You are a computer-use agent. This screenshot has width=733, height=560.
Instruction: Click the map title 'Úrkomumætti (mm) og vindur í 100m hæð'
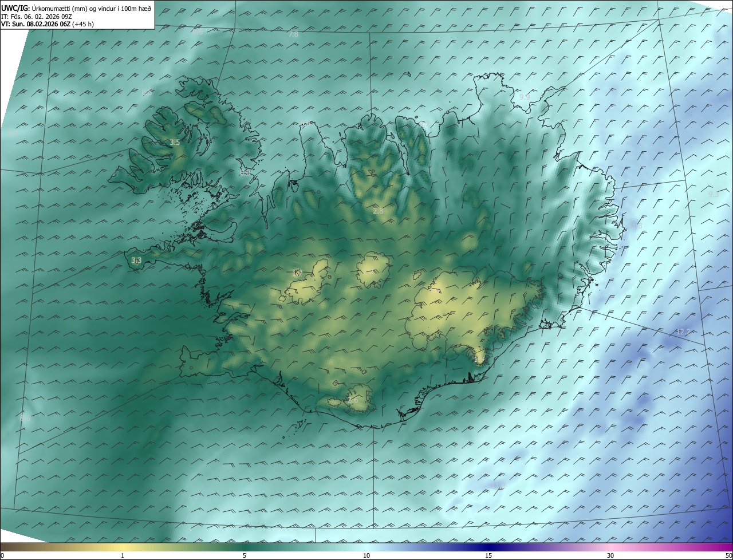(92, 8)
